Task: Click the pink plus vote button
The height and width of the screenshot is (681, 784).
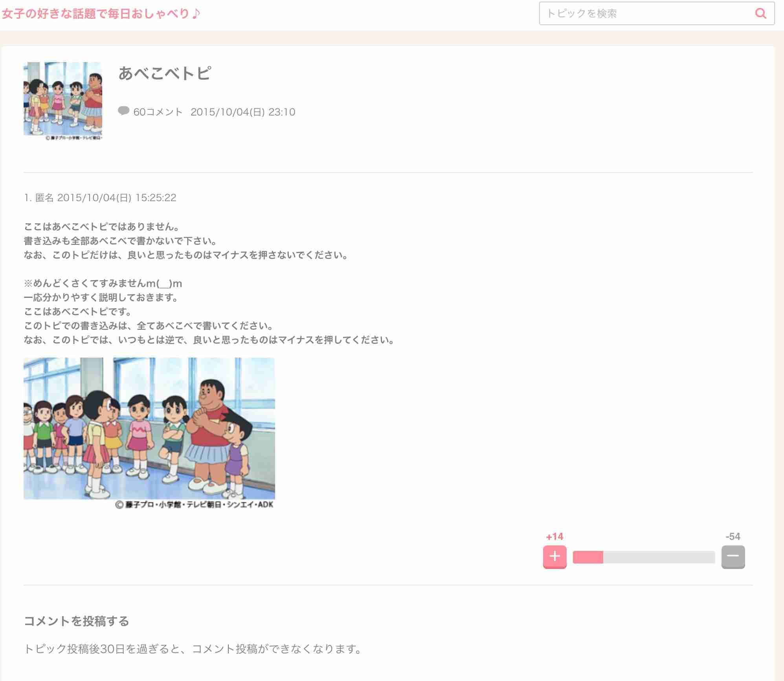Action: [x=554, y=556]
